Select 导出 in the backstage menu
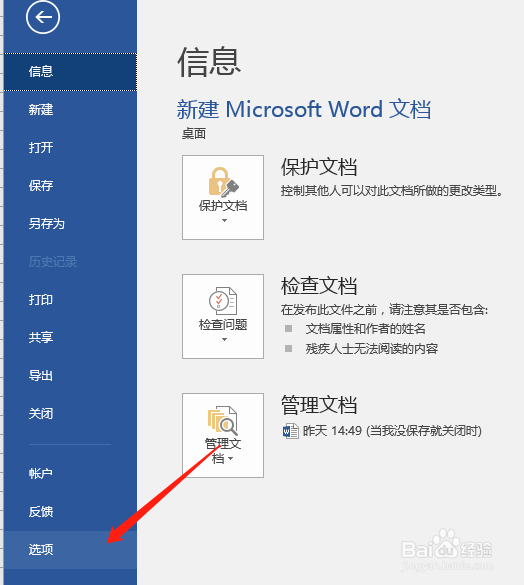 [70, 376]
